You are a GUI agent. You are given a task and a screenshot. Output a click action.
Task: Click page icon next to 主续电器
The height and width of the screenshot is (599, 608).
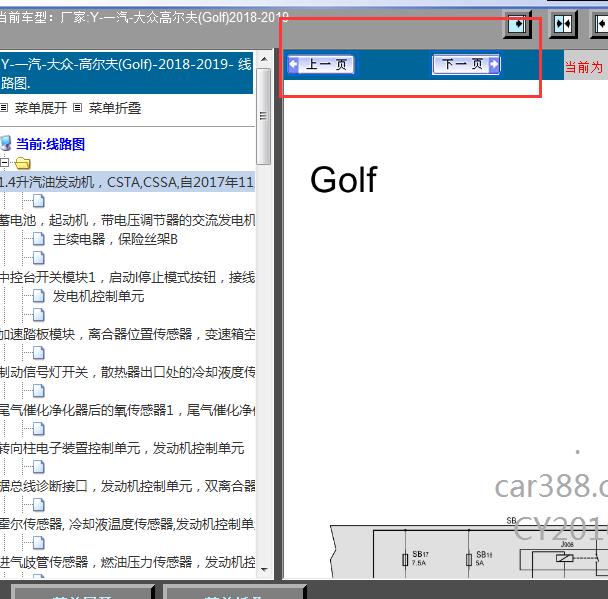[38, 239]
